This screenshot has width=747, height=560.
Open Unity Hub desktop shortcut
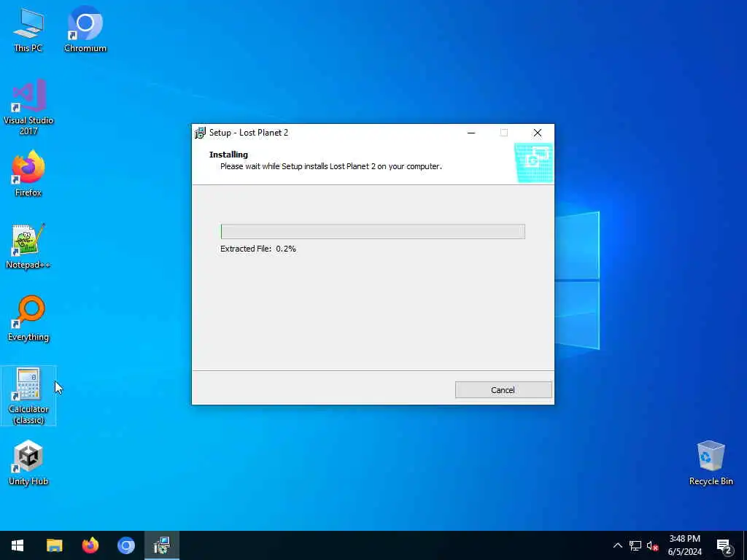tap(28, 463)
